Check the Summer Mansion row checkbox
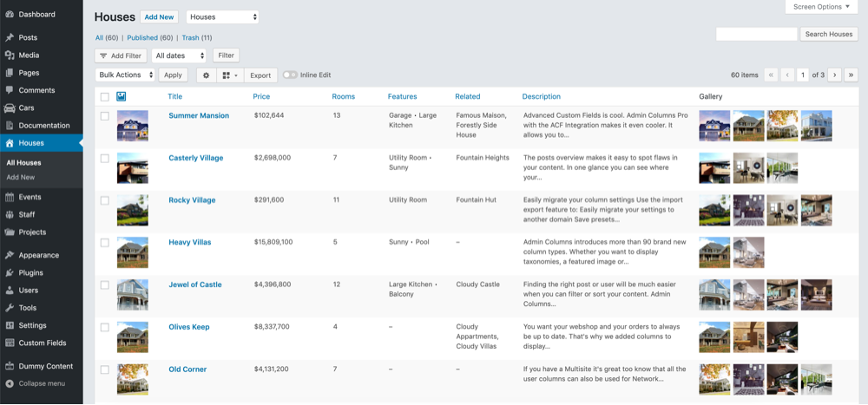The height and width of the screenshot is (405, 868). coord(105,116)
